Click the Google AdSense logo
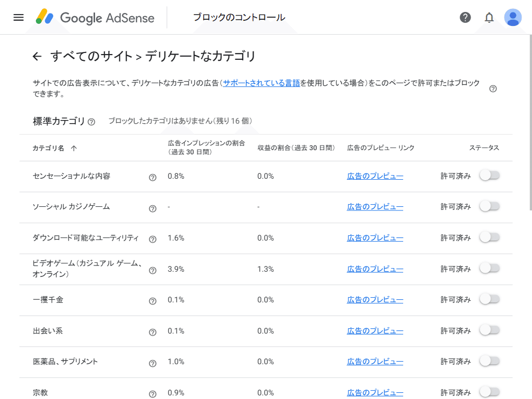Viewport: 532px width, 399px height. [95, 17]
